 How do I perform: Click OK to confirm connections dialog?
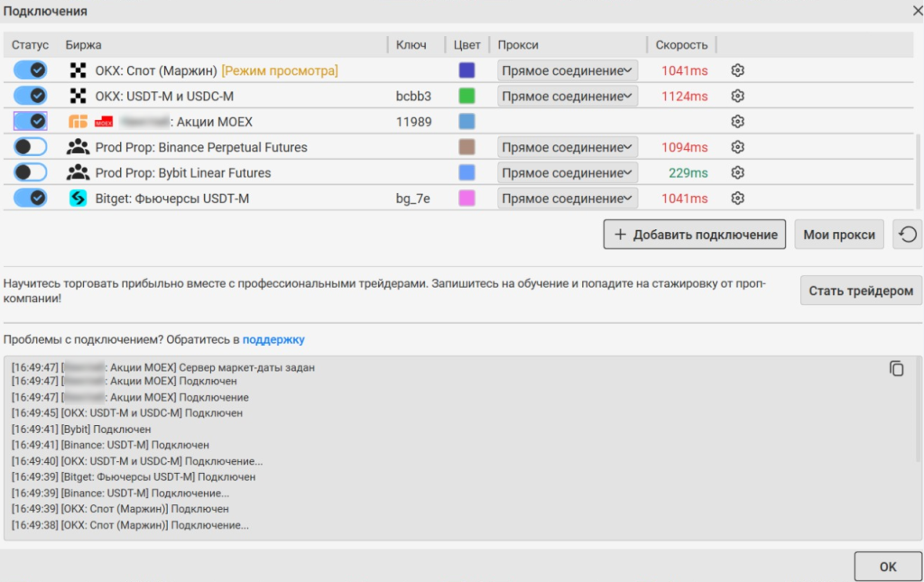(x=888, y=567)
